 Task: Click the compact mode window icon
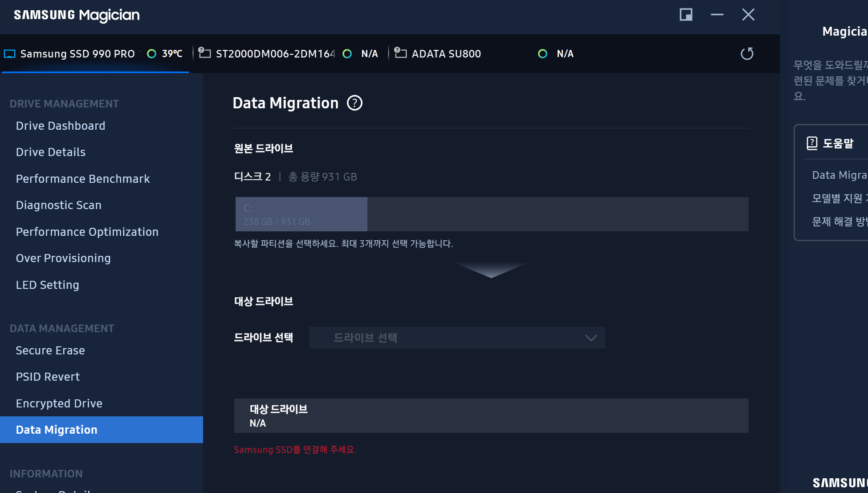[x=686, y=15]
